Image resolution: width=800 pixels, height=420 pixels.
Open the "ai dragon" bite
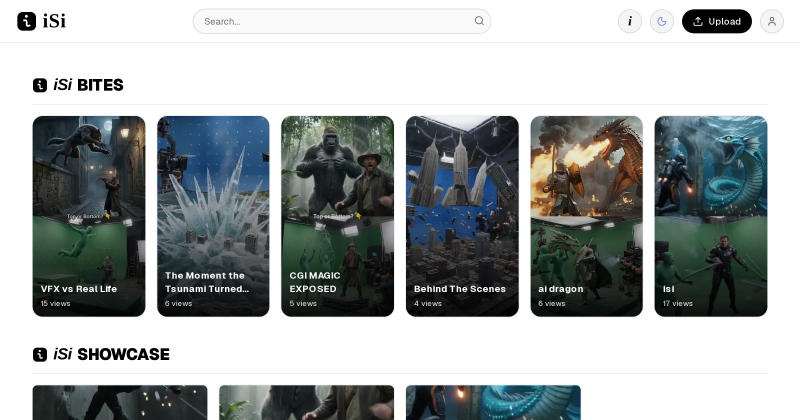pos(587,216)
